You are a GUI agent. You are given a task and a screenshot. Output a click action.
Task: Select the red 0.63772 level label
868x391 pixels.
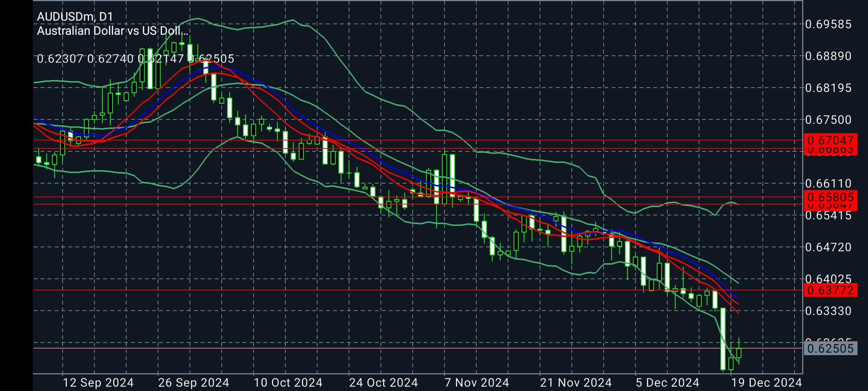coord(830,290)
